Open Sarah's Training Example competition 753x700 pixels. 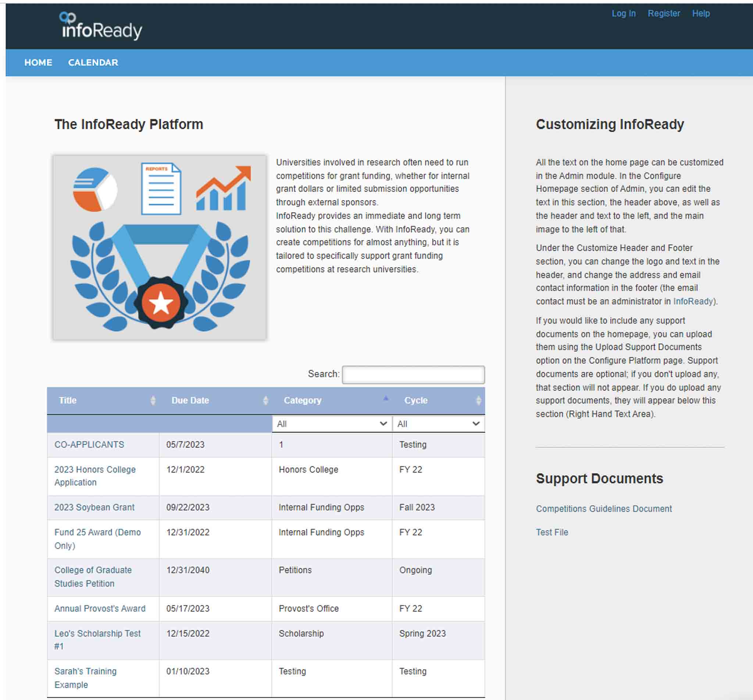(x=86, y=678)
